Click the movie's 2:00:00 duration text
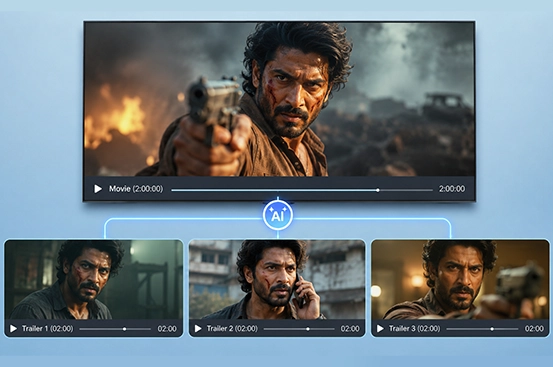This screenshot has height=367, width=553. pos(452,189)
